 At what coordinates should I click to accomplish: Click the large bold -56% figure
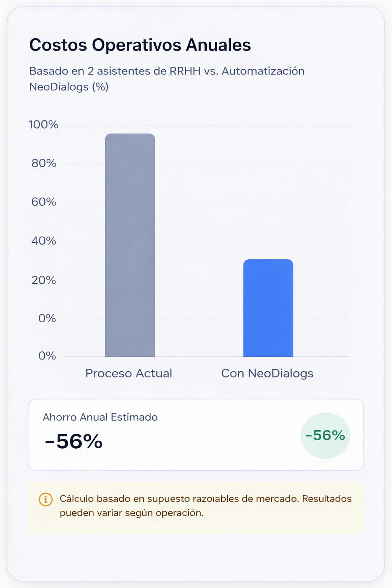pyautogui.click(x=73, y=441)
